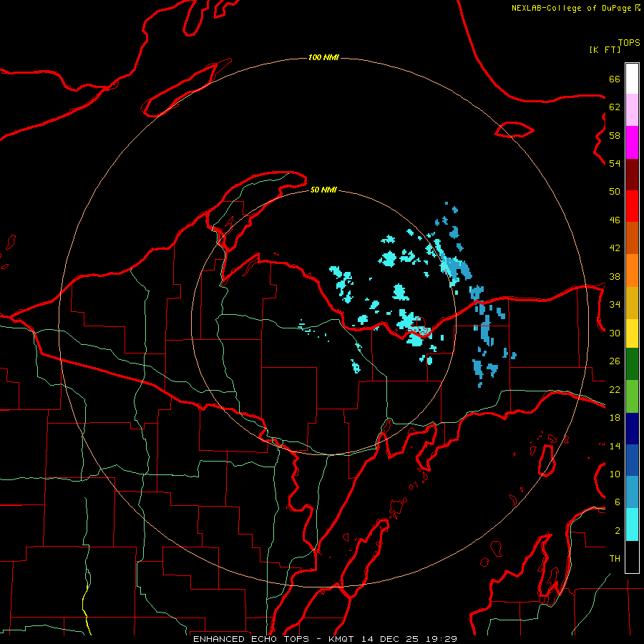
Task: Click the TH legend threshold label
Action: tap(615, 559)
